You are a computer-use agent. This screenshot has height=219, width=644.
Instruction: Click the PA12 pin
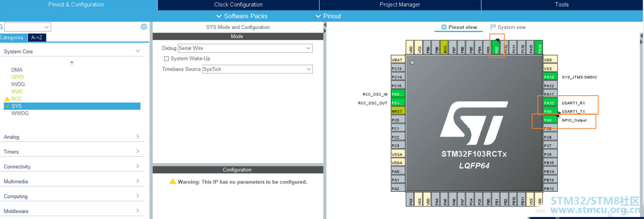tap(550, 86)
